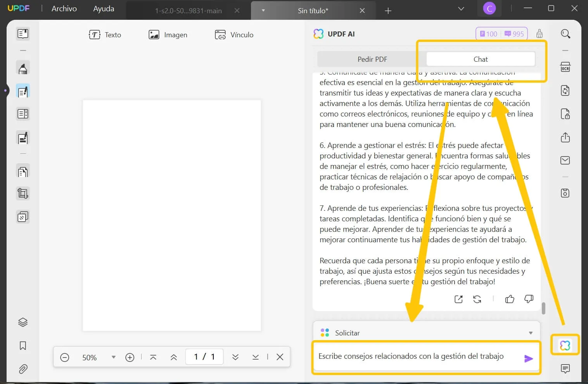This screenshot has height=384, width=588.
Task: Add Texto with the text tool
Action: click(x=105, y=35)
